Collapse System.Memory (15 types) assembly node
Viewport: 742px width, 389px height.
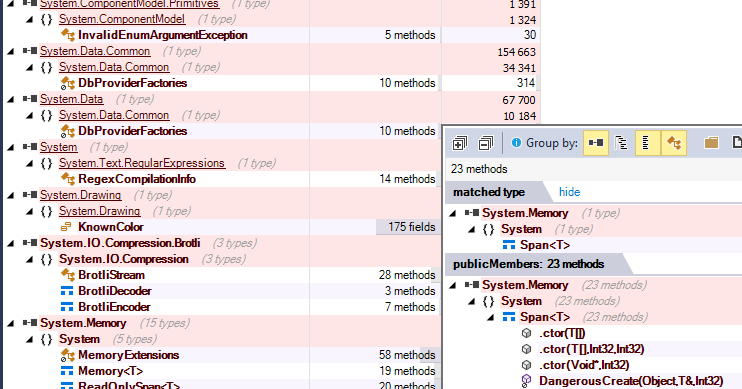click(10, 323)
